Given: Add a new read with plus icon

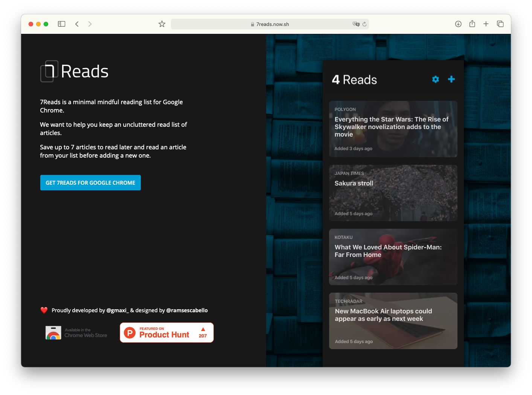Looking at the screenshot, I should (x=451, y=79).
